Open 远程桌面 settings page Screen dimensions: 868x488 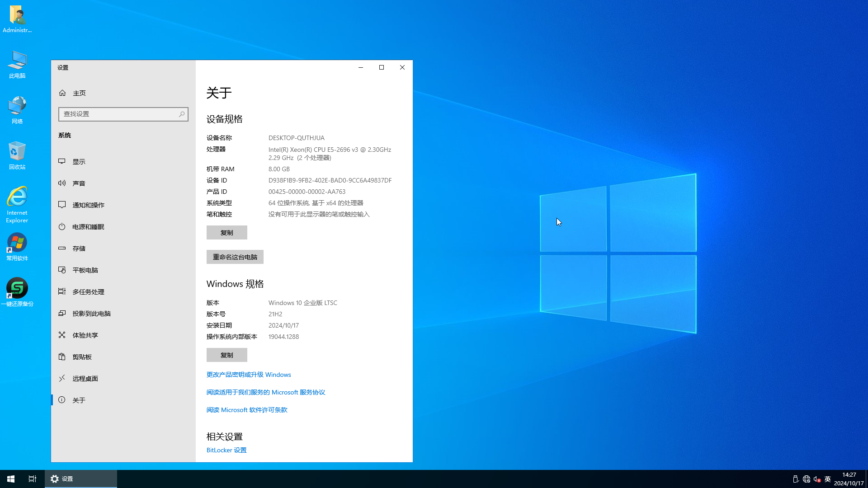coord(123,378)
